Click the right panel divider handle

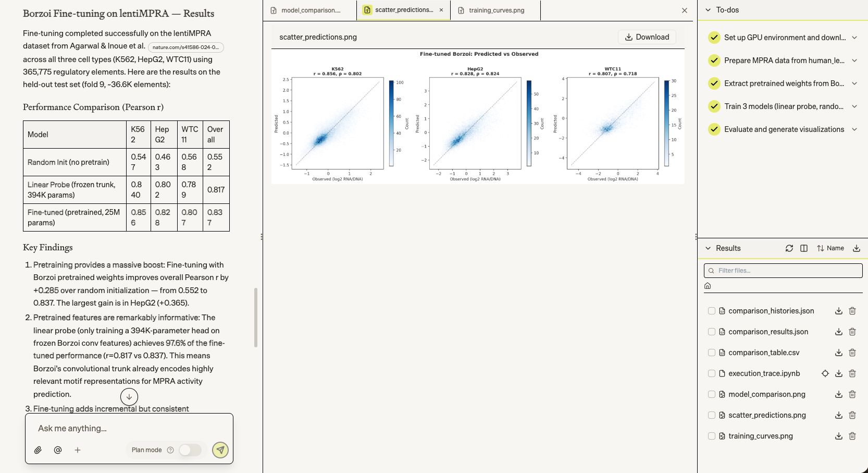pyautogui.click(x=696, y=237)
